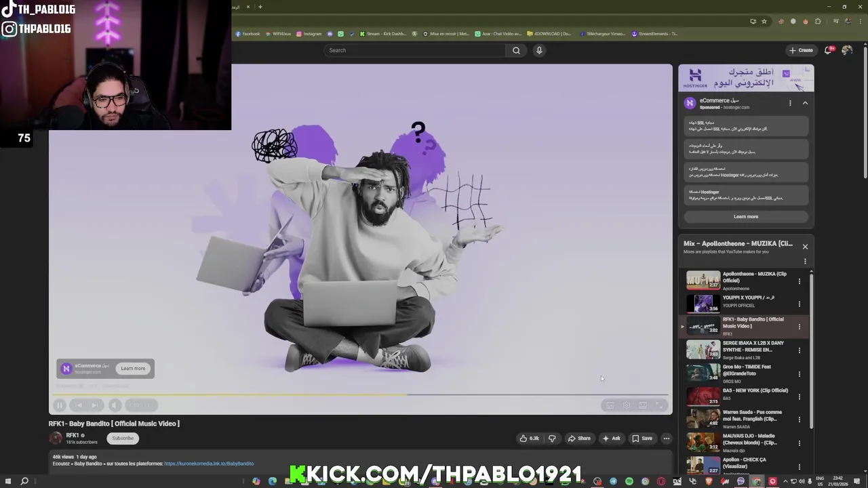This screenshot has height=488, width=868.
Task: Share the video
Action: tap(579, 439)
